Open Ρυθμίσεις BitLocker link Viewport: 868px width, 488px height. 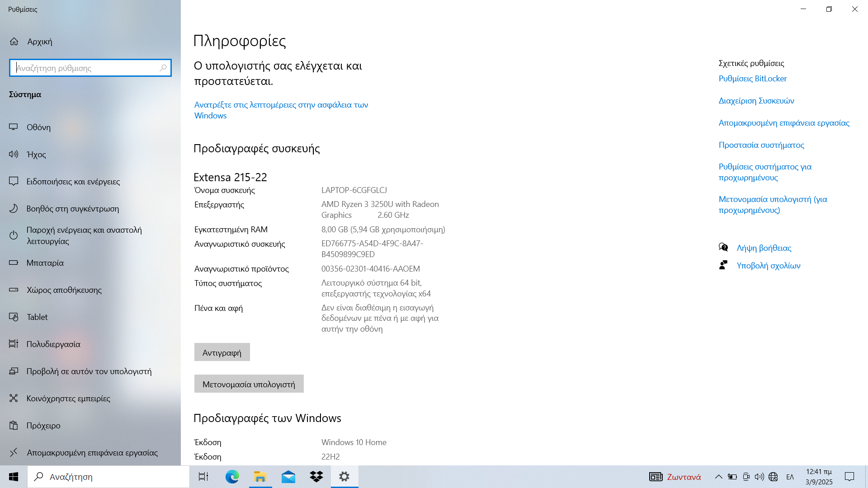753,79
